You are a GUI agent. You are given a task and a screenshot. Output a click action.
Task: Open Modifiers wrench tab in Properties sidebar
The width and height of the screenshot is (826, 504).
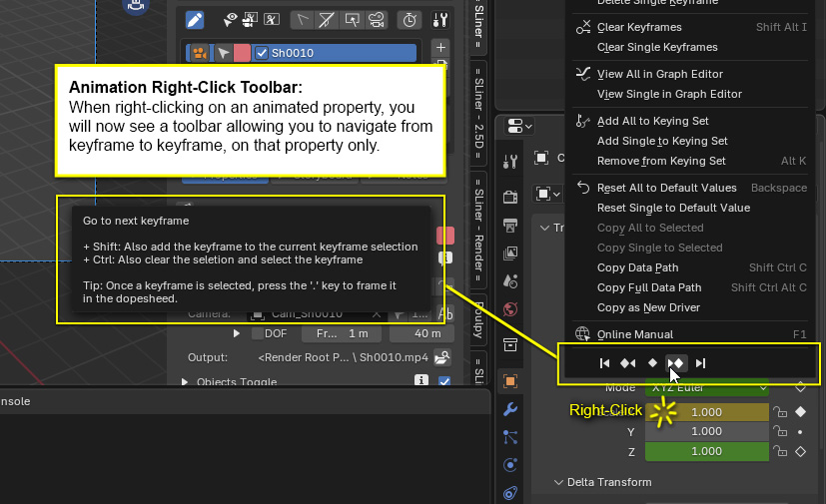pyautogui.click(x=510, y=409)
